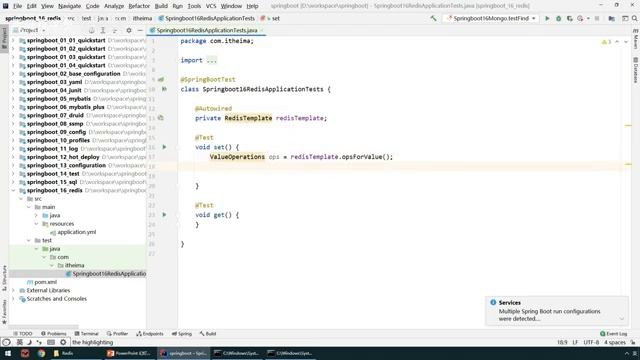Toggle the Favorites tool window side tab
640x360 pixels.
click(4, 312)
